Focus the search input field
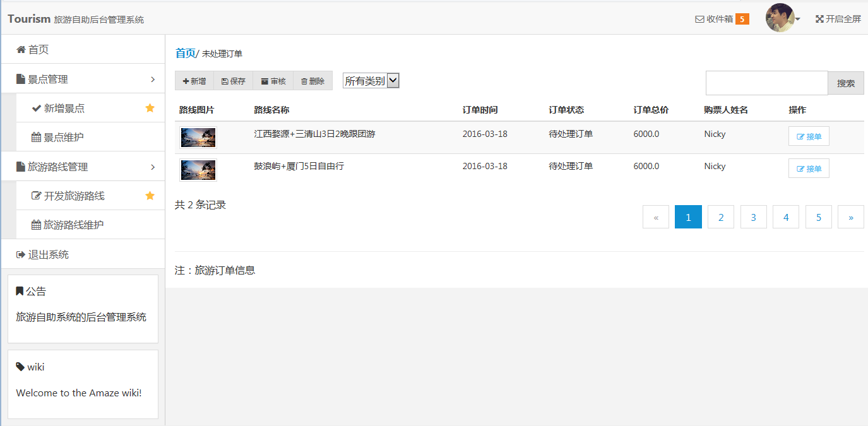The height and width of the screenshot is (426, 868). (x=766, y=83)
